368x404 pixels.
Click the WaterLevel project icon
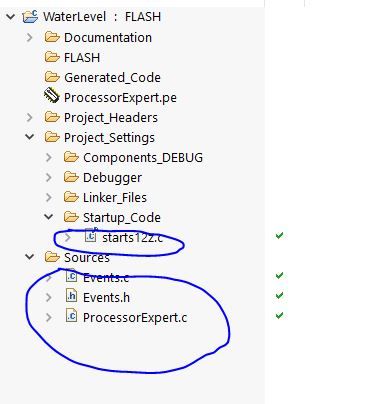pos(30,16)
